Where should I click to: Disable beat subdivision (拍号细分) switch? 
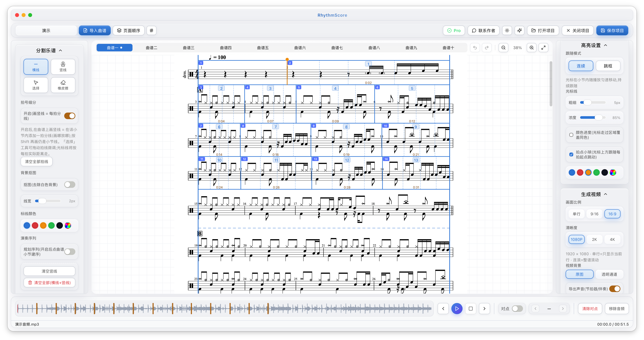(70, 116)
